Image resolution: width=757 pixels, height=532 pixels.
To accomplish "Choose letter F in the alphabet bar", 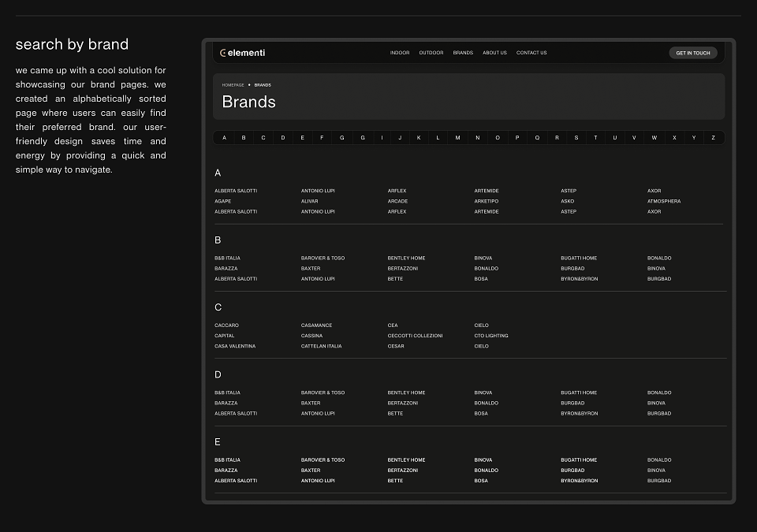I will pos(322,138).
